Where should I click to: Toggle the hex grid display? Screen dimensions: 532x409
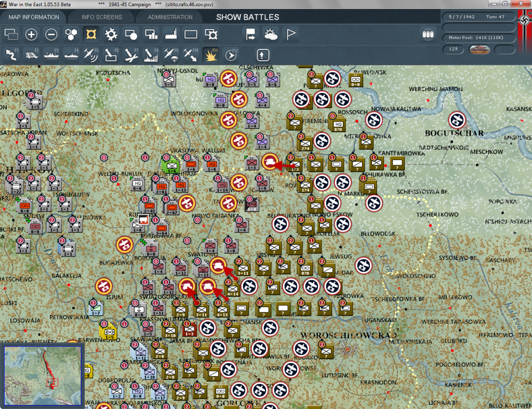pos(71,34)
